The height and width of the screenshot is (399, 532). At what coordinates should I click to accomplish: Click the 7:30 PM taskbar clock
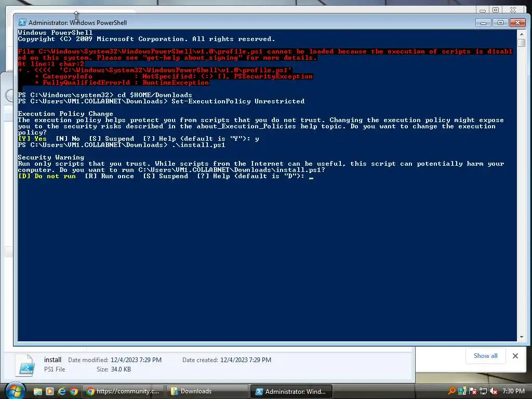click(513, 391)
